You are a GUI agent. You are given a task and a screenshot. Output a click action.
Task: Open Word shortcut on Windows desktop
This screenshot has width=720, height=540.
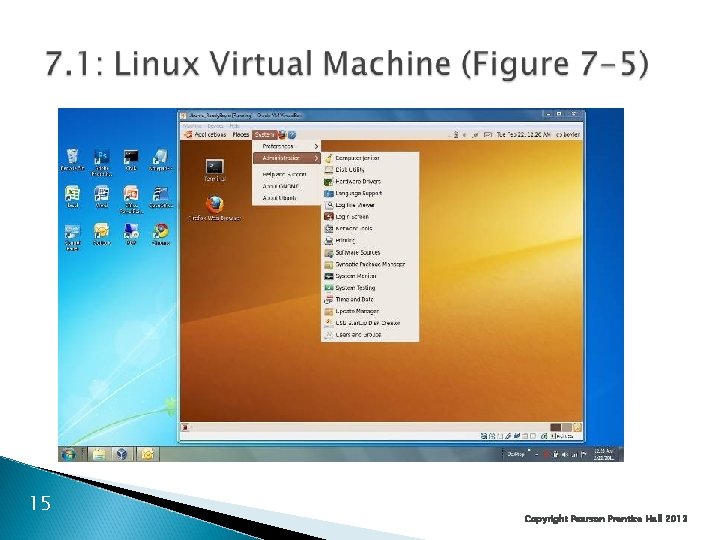(x=101, y=197)
